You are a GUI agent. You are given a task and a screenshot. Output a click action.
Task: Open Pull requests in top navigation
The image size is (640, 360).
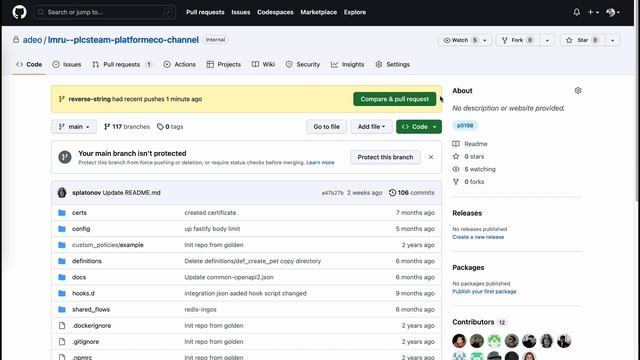(x=205, y=12)
